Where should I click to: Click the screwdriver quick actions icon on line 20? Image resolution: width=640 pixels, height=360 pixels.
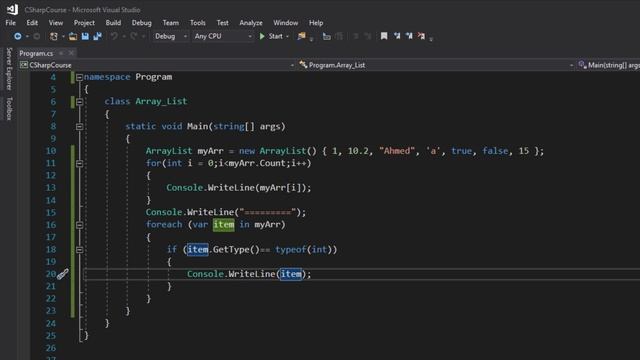pos(62,274)
